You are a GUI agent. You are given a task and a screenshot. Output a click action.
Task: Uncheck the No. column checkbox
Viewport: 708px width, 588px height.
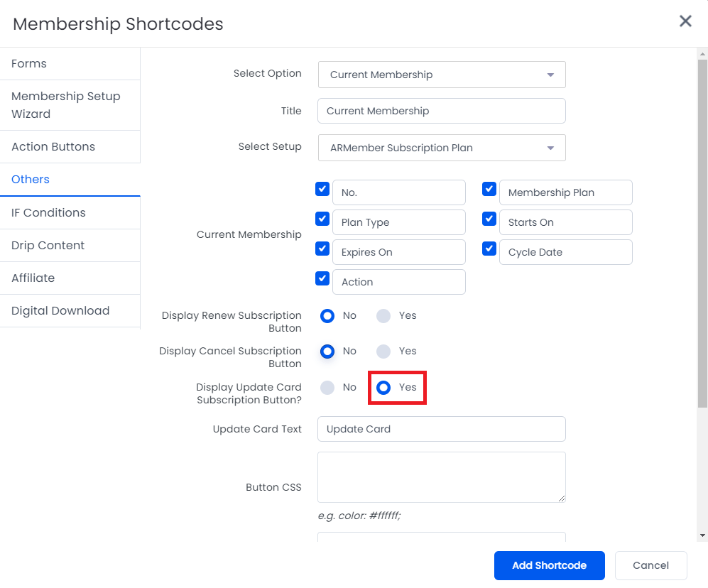click(322, 189)
